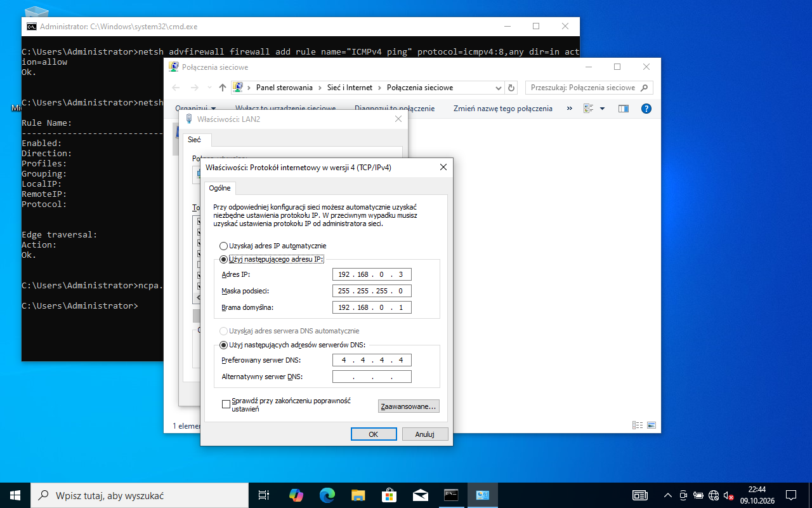Click the muted volume tray icon
812x508 pixels.
[728, 495]
